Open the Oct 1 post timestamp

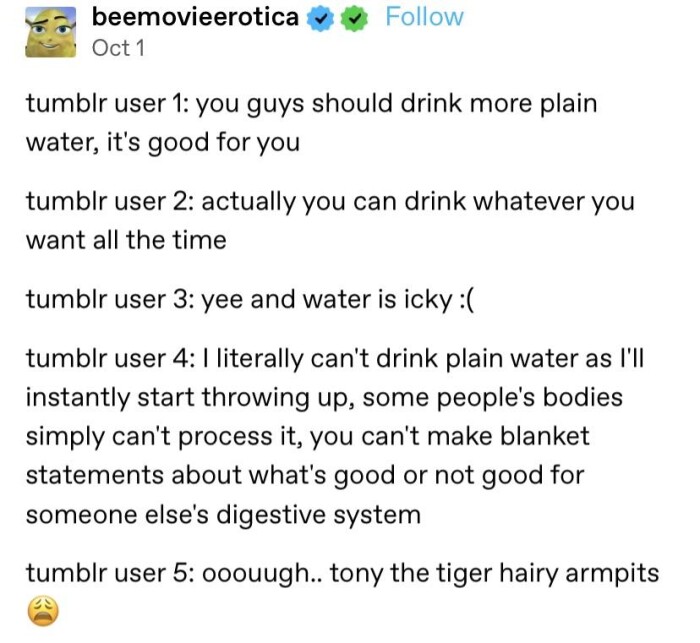117,47
